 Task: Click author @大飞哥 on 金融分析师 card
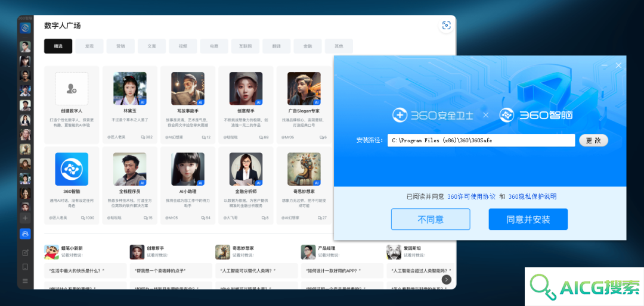231,218
